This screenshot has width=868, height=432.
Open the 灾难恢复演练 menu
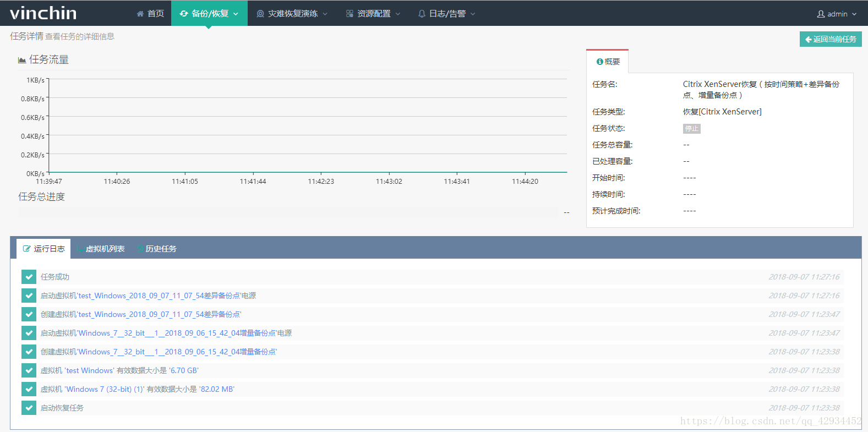point(292,13)
